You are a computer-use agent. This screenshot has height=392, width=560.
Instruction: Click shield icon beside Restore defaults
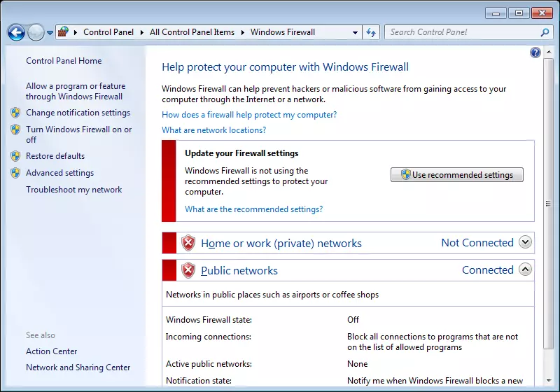[15, 156]
